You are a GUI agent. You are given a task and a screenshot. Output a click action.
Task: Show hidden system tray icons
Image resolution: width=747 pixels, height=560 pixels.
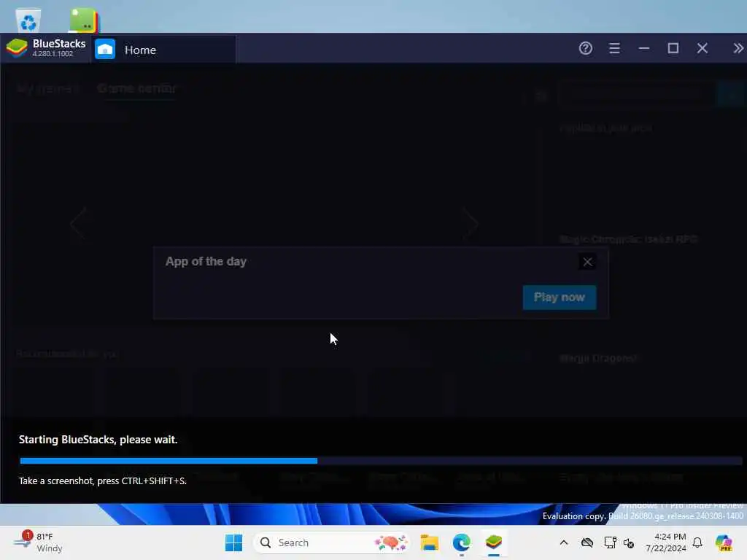point(564,542)
